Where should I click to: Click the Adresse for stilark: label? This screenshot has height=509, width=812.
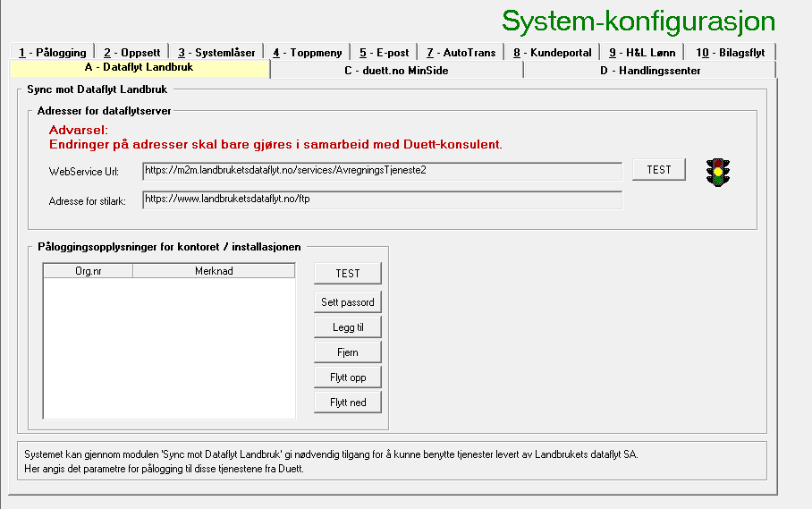tap(87, 201)
